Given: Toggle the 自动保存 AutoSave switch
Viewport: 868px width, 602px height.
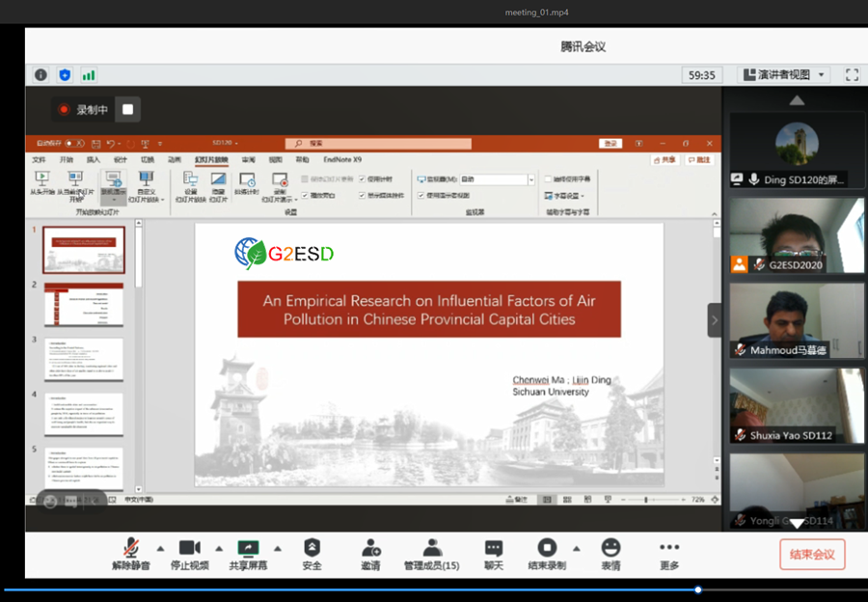Looking at the screenshot, I should 74,144.
